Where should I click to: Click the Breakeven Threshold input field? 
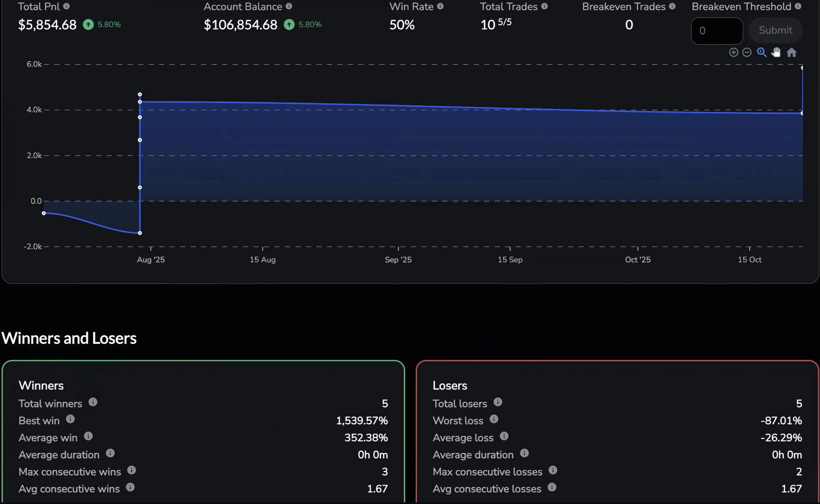717,31
